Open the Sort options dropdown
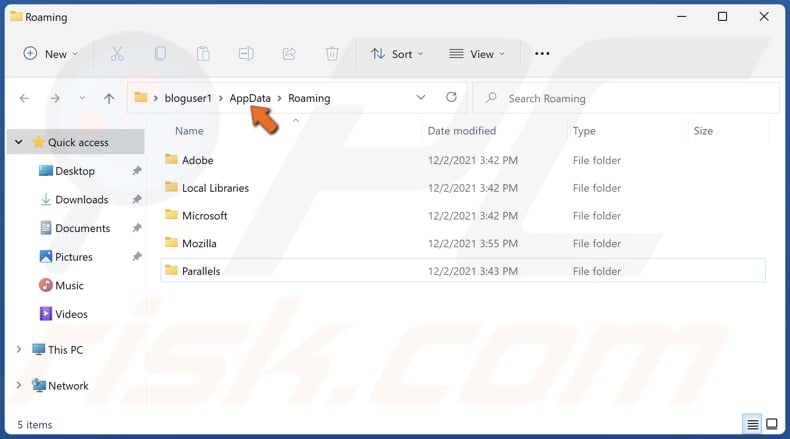 pyautogui.click(x=397, y=53)
